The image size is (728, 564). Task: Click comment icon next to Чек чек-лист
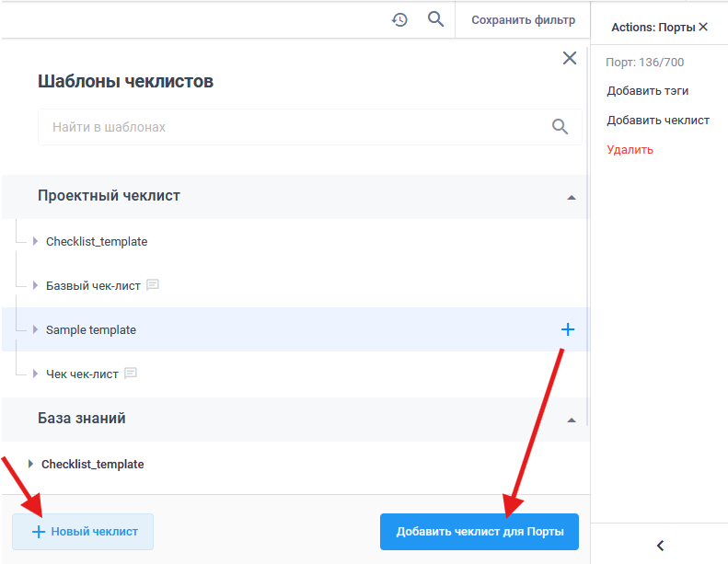coord(131,374)
